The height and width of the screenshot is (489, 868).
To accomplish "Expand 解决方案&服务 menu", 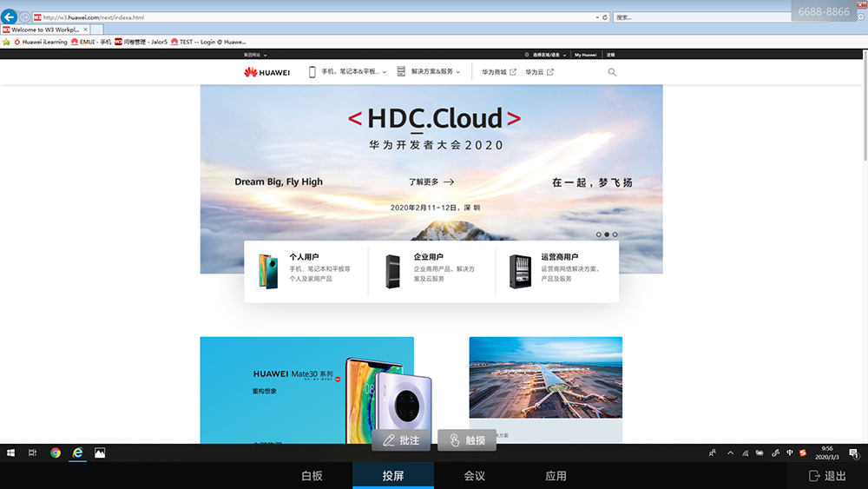I will coord(429,71).
